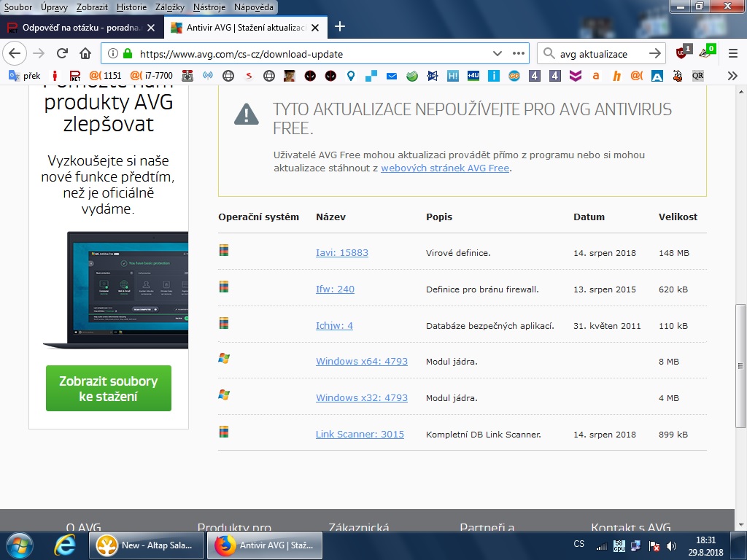This screenshot has width=747, height=560.
Task: Open the 'H!' bookmark icon
Action: pyautogui.click(x=452, y=76)
